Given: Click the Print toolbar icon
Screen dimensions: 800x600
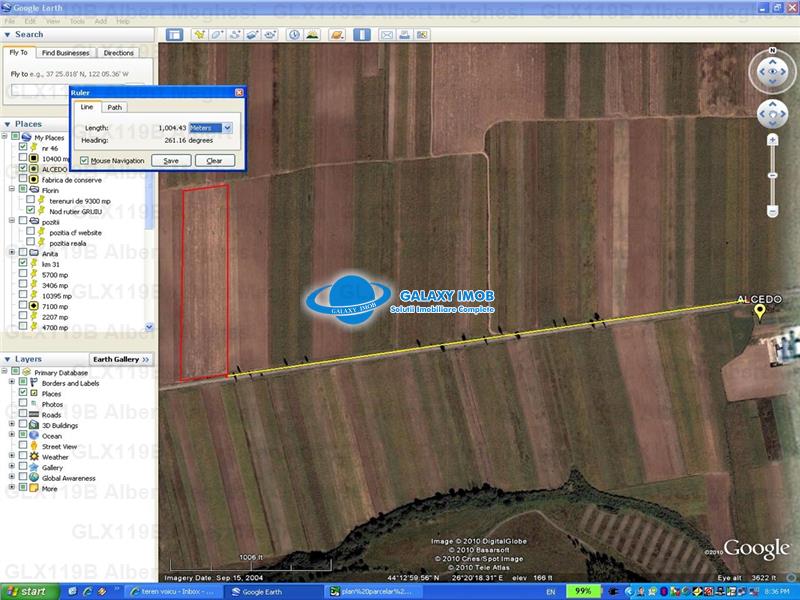Looking at the screenshot, I should click(x=404, y=35).
